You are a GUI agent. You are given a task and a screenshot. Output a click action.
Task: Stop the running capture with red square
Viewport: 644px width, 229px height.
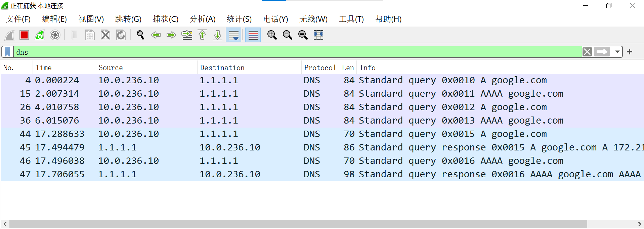coord(24,35)
